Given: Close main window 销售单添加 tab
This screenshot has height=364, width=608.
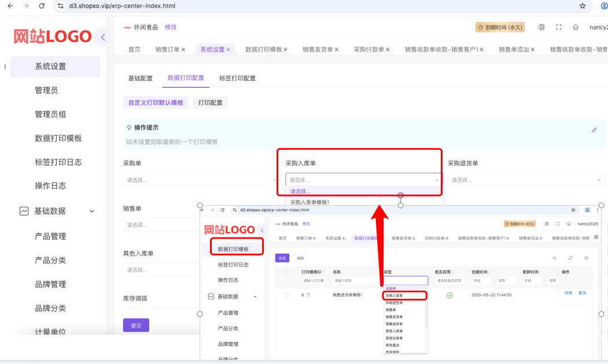Looking at the screenshot, I should coord(533,50).
